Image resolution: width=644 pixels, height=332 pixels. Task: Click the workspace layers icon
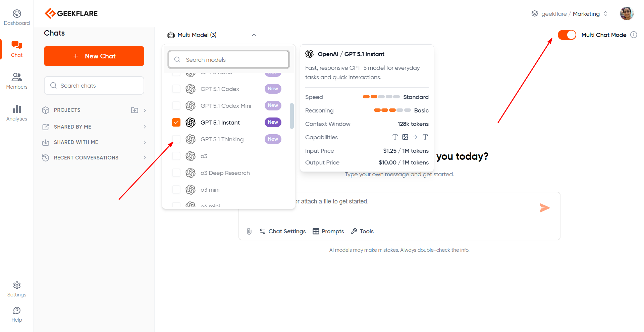click(x=535, y=14)
